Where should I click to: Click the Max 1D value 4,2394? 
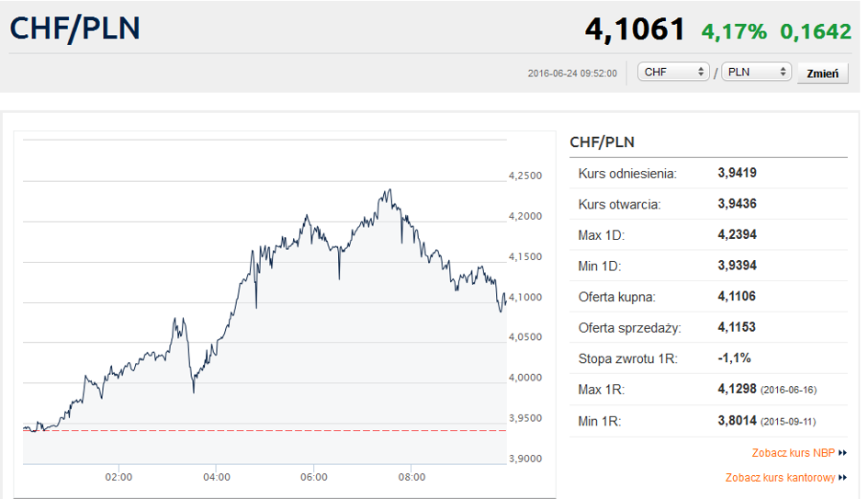(737, 235)
